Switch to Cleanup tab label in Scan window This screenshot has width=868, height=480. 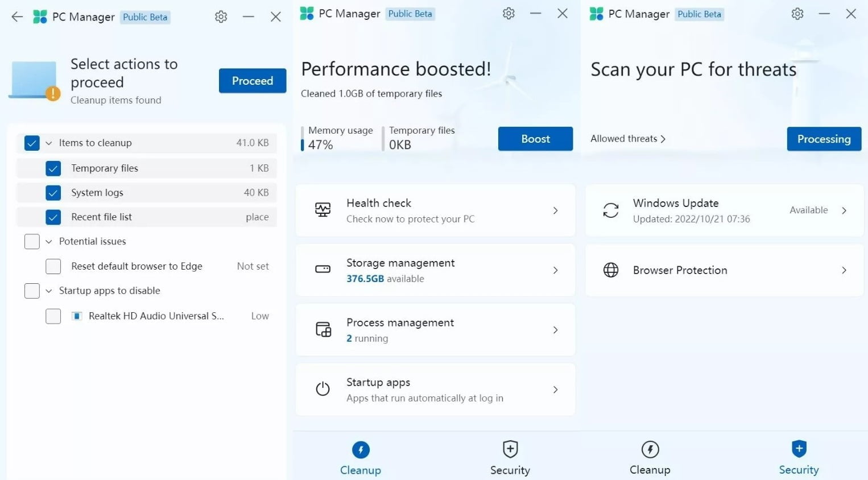pyautogui.click(x=650, y=470)
